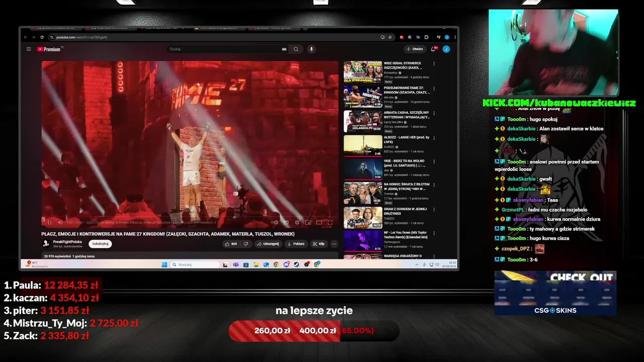This screenshot has width=644, height=362.
Task: Open options menu for PODSUMOWANIE FAME 27 video
Action: coord(434,88)
